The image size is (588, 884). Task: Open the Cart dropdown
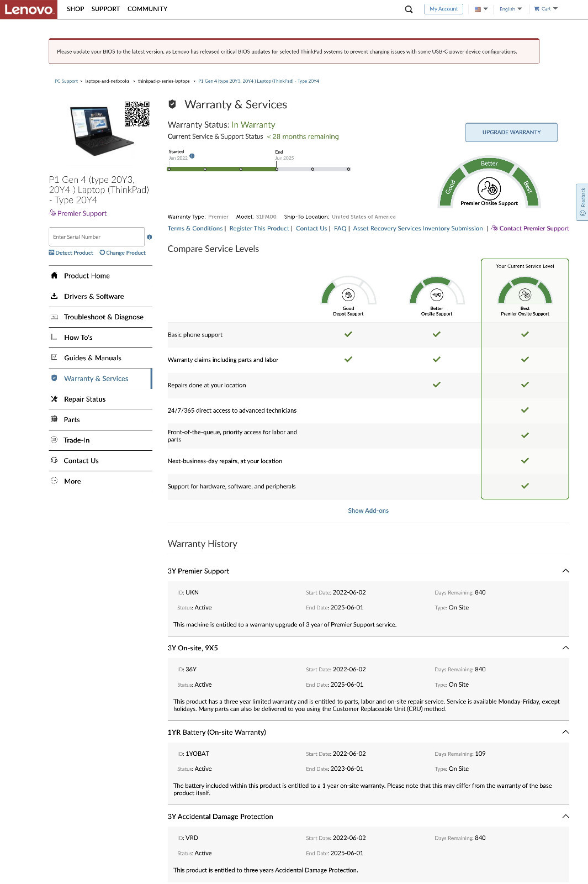(546, 9)
